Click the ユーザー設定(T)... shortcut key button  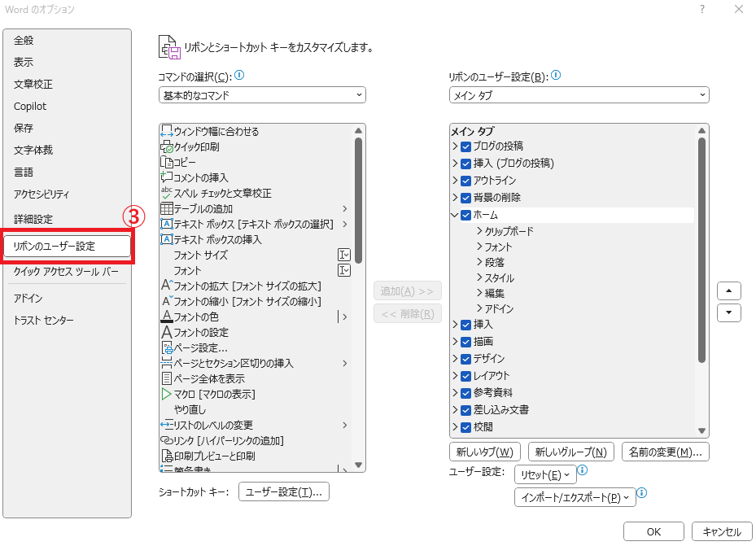tap(283, 492)
